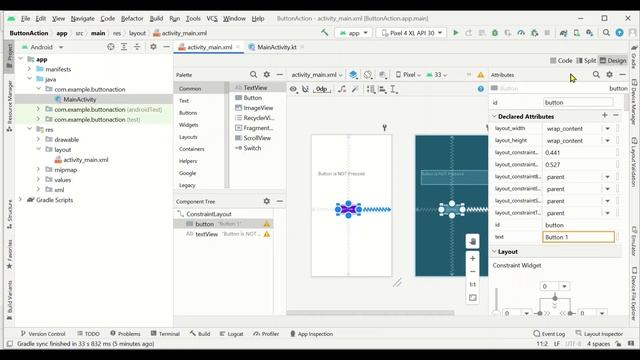Open the activity_main.xml layout file dropdown

(x=317, y=75)
